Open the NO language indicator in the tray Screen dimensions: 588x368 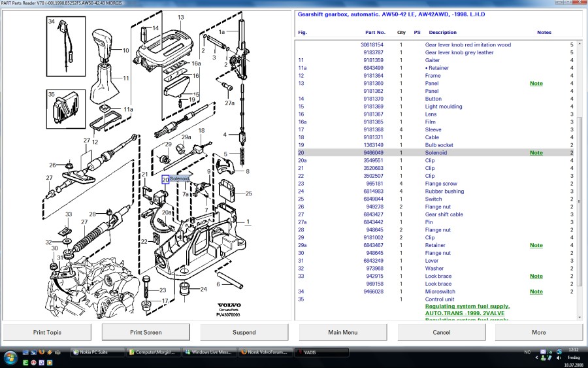pyautogui.click(x=527, y=352)
